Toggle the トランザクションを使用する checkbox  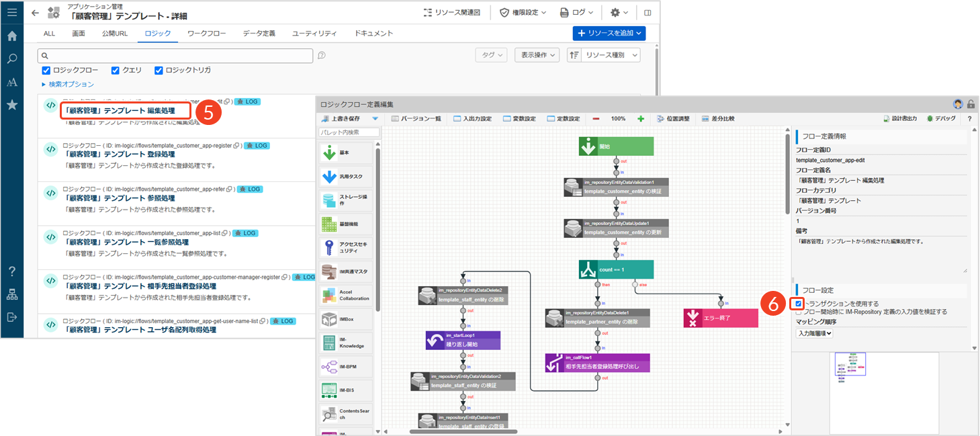point(798,304)
